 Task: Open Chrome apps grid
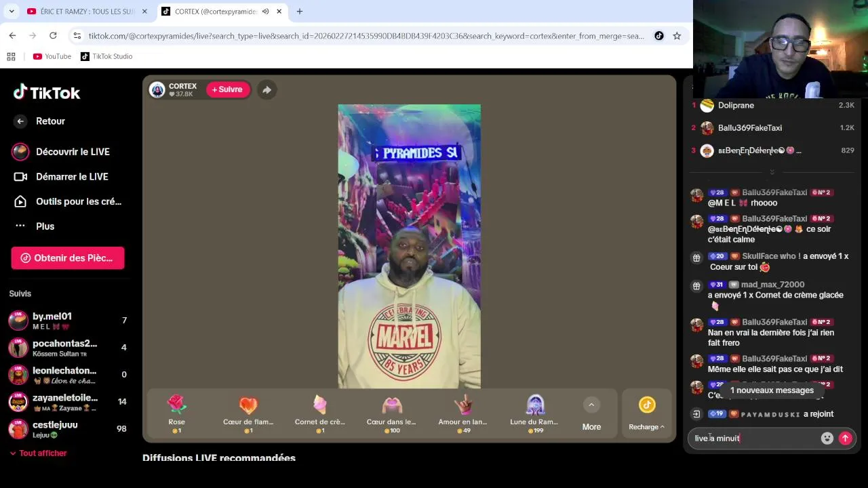pyautogui.click(x=11, y=56)
